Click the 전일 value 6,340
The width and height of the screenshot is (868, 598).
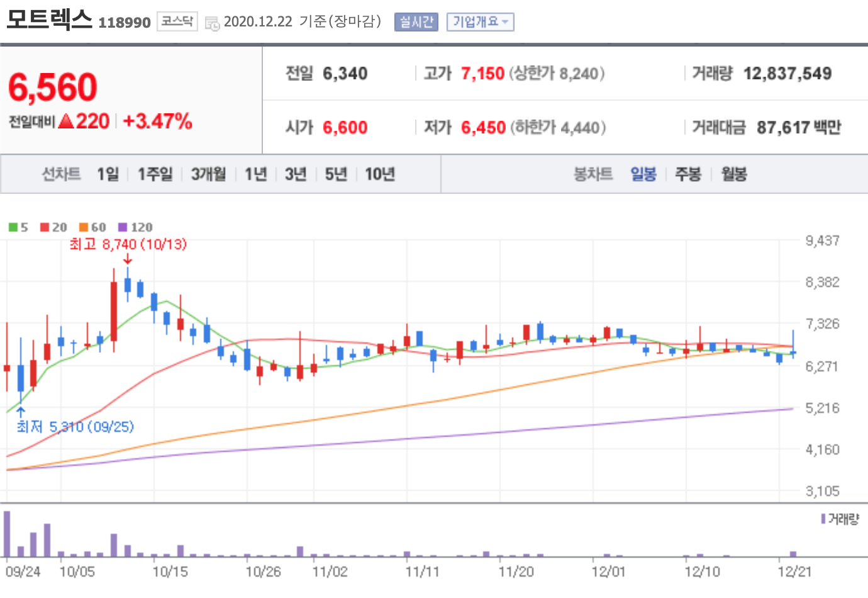point(345,74)
